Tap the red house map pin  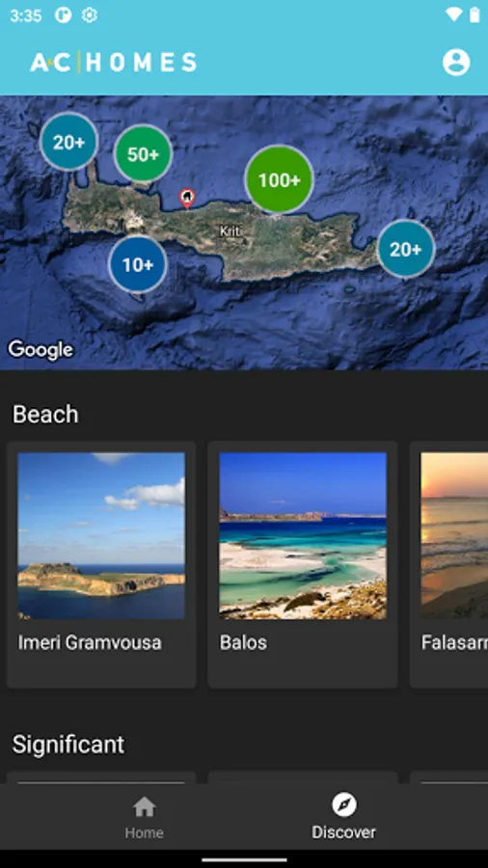coord(187,199)
